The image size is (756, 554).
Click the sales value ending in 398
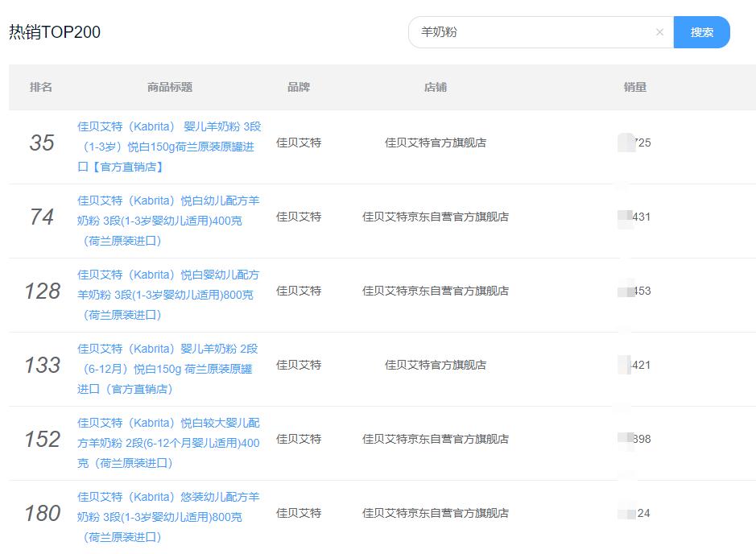(634, 439)
